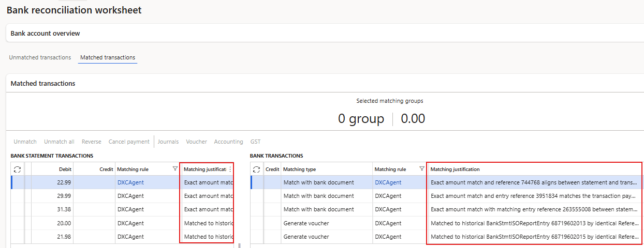This screenshot has height=248, width=644.
Task: Select the 22.99 debit cell
Action: click(52, 182)
